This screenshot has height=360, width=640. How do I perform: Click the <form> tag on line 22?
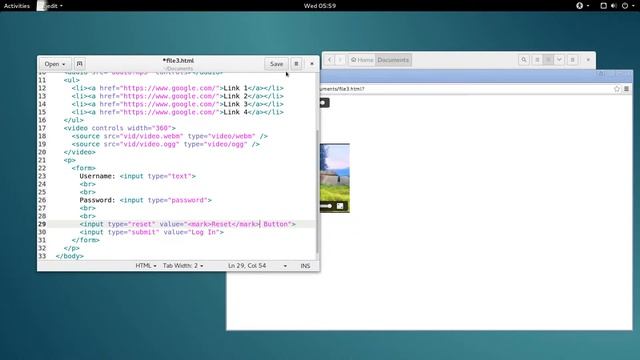click(x=84, y=168)
